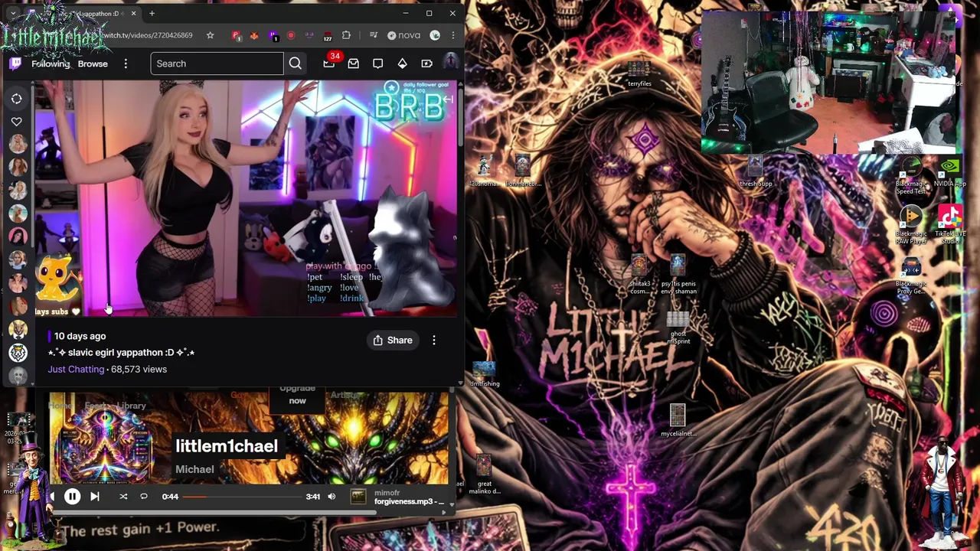Focus the Twitch Search input field
Screen dimensions: 980x551
pyautogui.click(x=217, y=64)
